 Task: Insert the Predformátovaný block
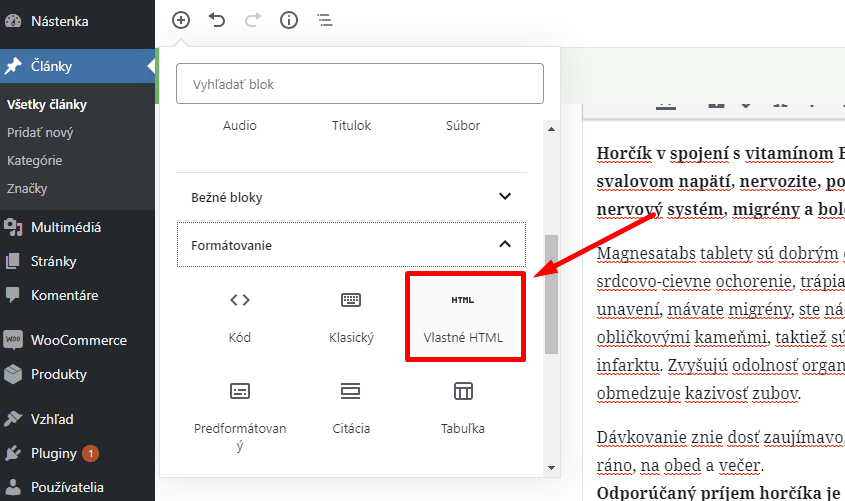(x=240, y=415)
